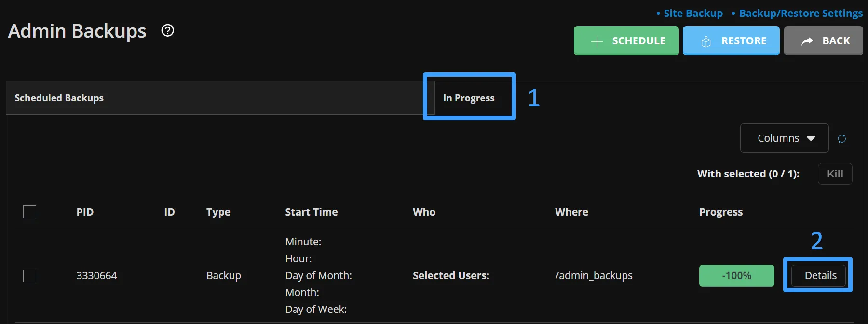Screen dimensions: 868x324
Task: Click the refresh table icon
Action: [x=842, y=139]
